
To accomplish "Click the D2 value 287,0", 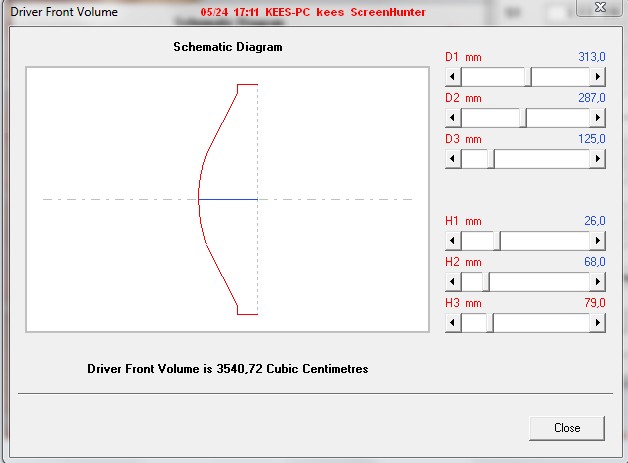I will [x=592, y=98].
